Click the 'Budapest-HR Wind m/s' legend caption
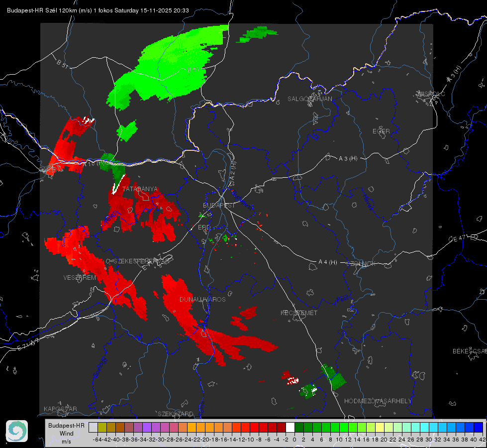487x448 pixels. 67,434
